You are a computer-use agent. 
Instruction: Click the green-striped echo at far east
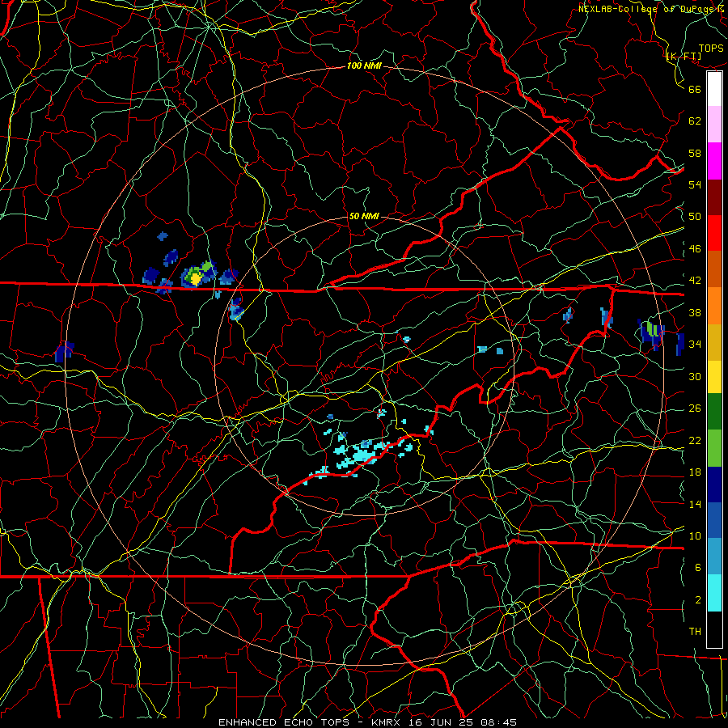pyautogui.click(x=651, y=332)
